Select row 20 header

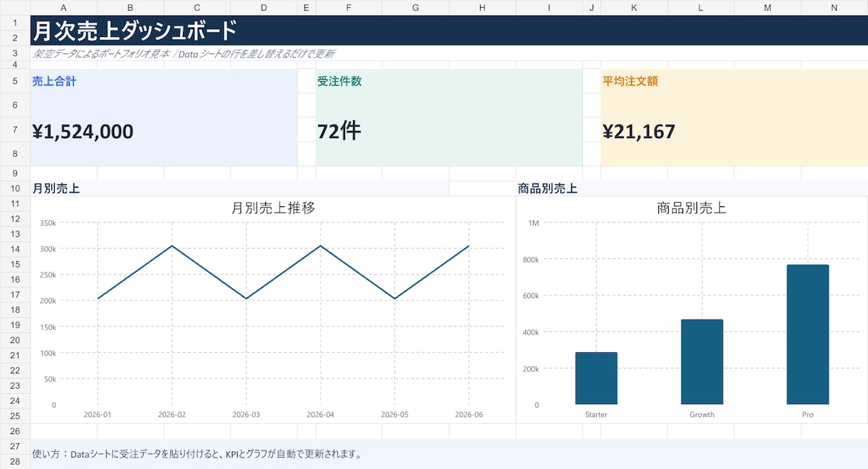click(x=15, y=340)
